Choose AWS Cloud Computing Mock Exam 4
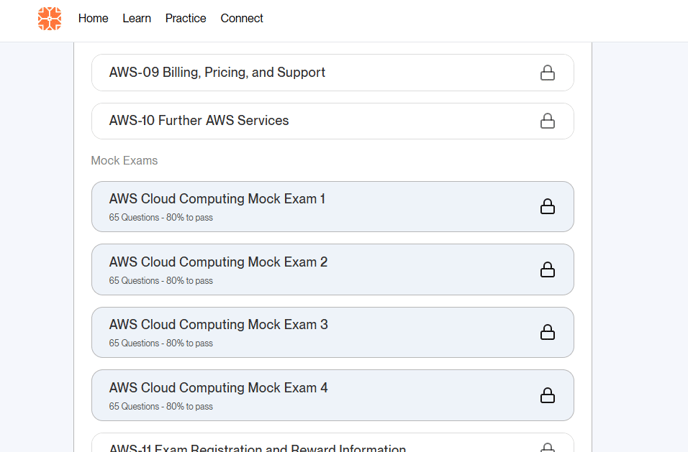Image resolution: width=688 pixels, height=452 pixels. coord(218,388)
